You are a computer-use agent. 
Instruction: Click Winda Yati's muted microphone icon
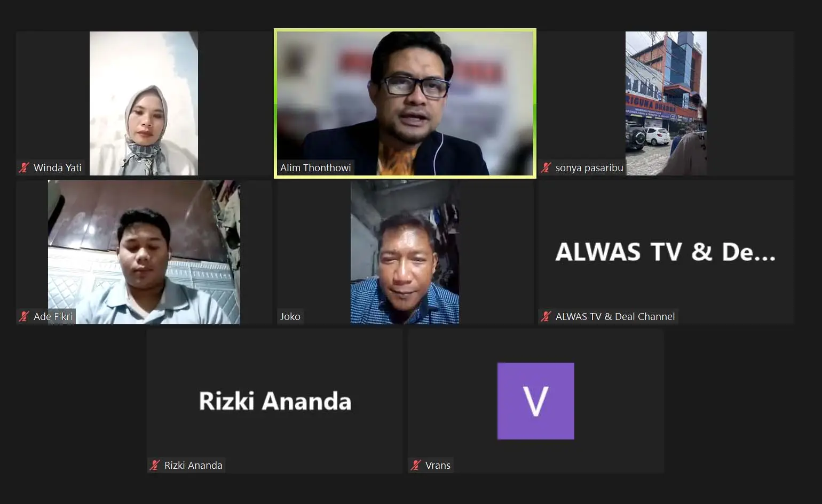point(24,167)
